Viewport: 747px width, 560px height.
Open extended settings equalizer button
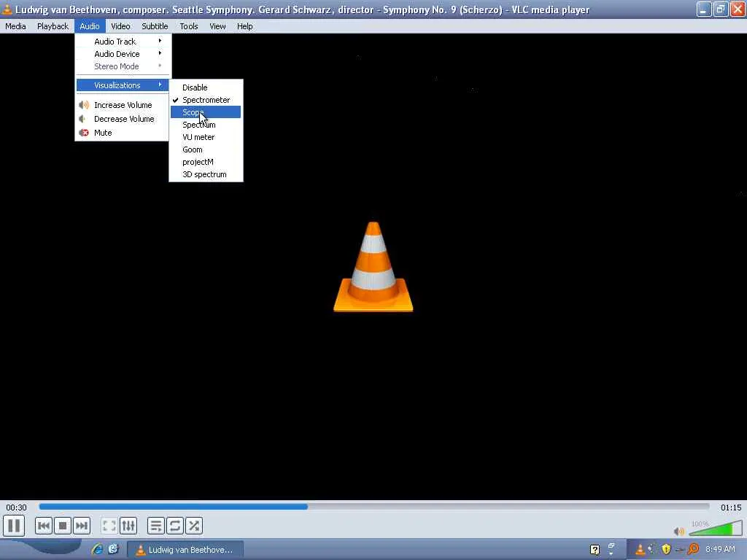[x=128, y=526]
